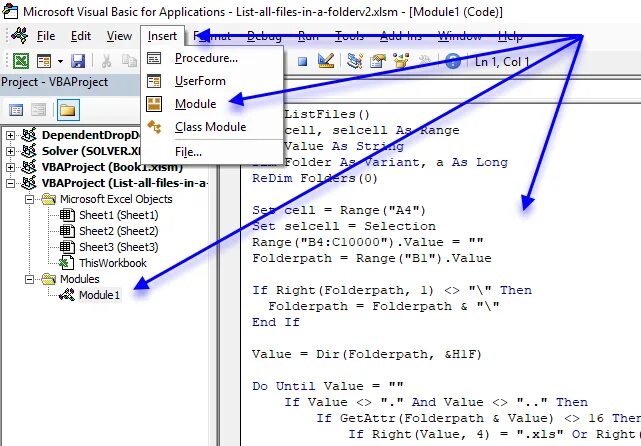Viewport: 641px width, 446px height.
Task: Click the Copy icon in the toolbar
Action: coord(129,61)
